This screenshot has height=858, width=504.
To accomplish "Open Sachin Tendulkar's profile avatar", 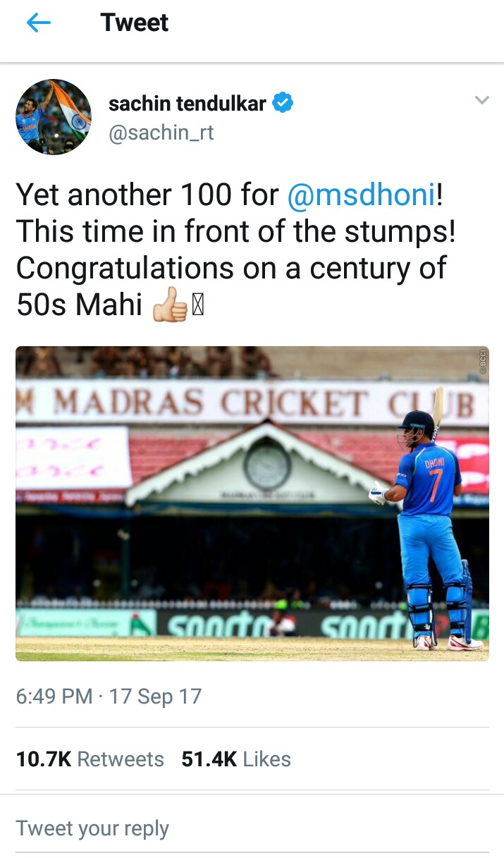I will point(54,117).
